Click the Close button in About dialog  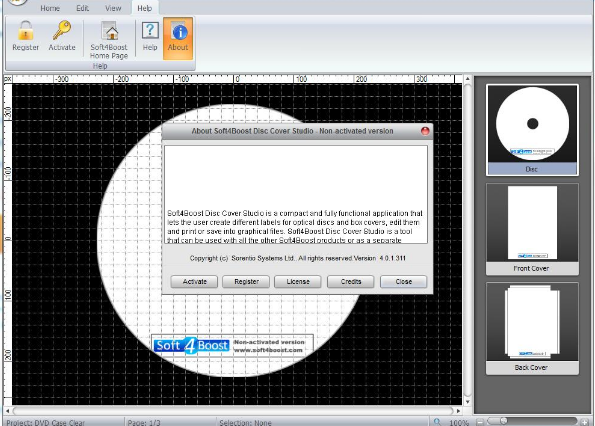click(x=403, y=281)
